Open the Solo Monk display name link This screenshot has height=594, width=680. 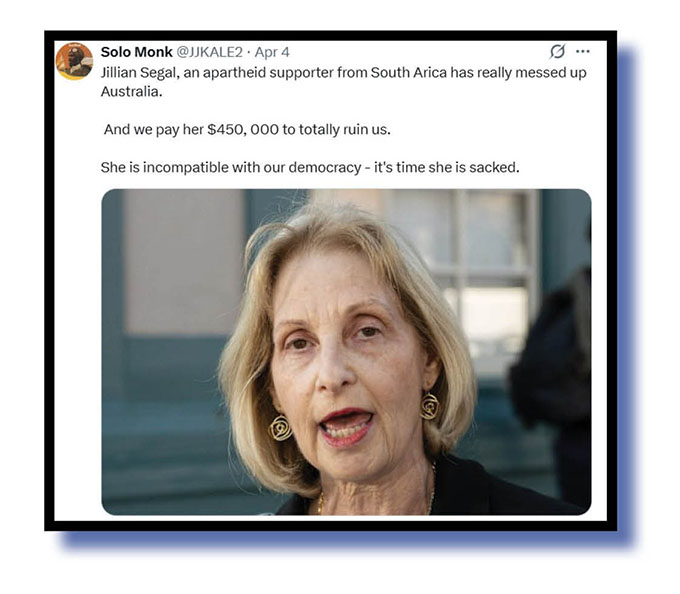(x=136, y=52)
